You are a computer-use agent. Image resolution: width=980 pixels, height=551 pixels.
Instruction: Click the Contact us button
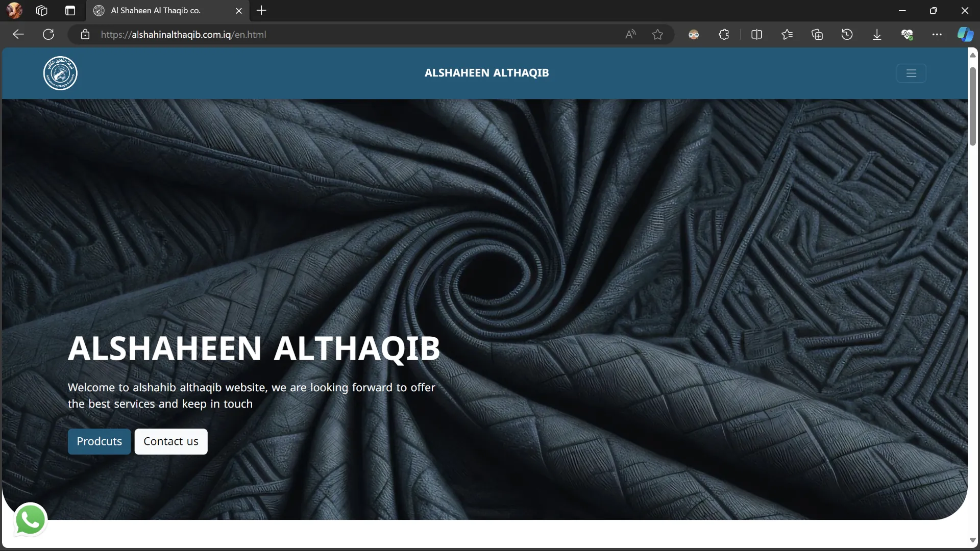[170, 441]
